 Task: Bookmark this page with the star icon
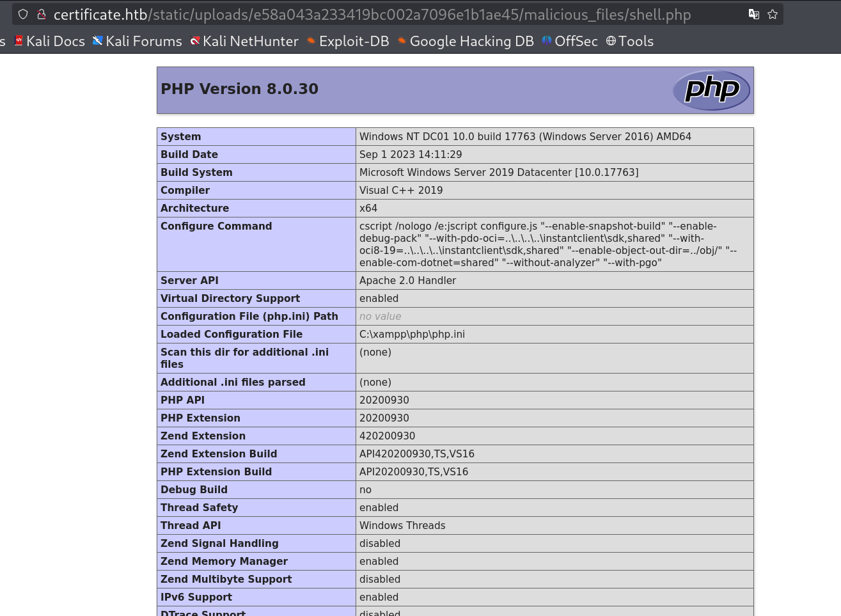pos(773,14)
